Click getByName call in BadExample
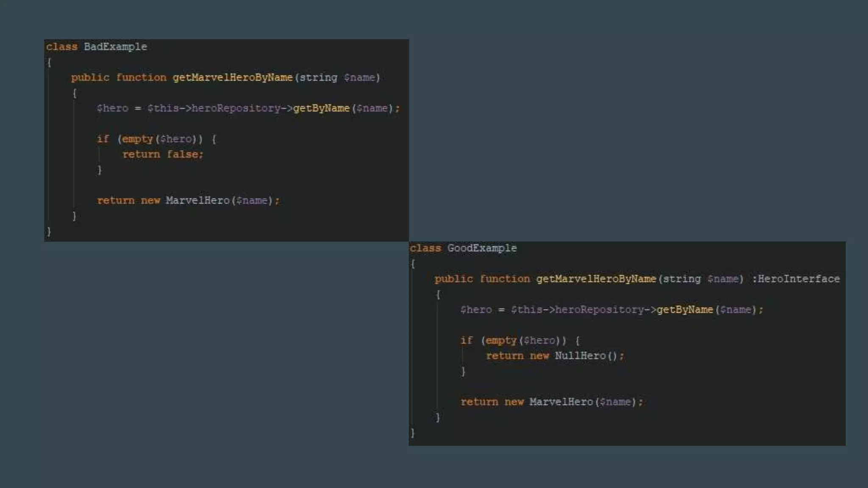The image size is (868, 488). (x=321, y=108)
